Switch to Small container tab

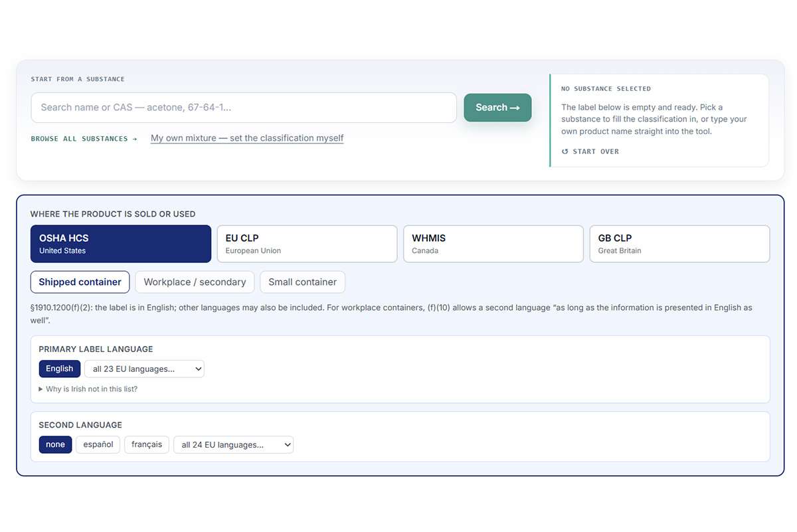[302, 282]
